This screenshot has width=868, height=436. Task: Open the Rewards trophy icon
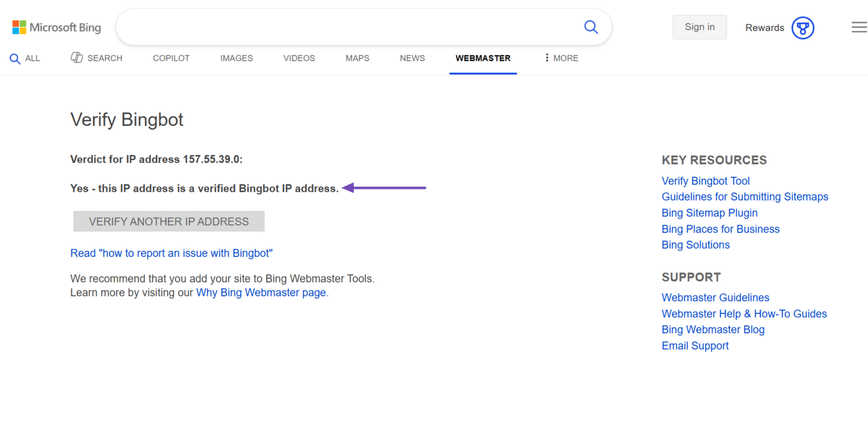tap(802, 28)
